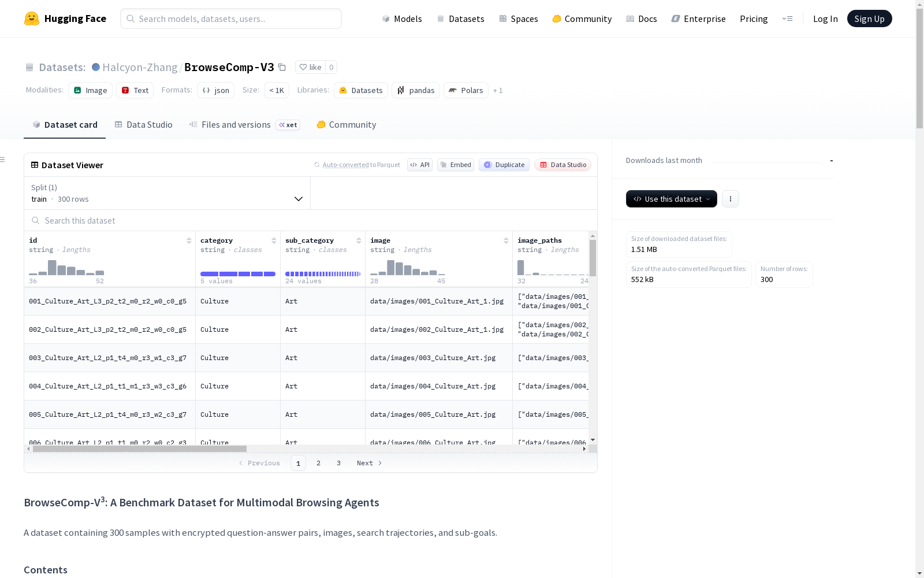924x578 pixels.
Task: Click the < 1K size tag
Action: (277, 90)
